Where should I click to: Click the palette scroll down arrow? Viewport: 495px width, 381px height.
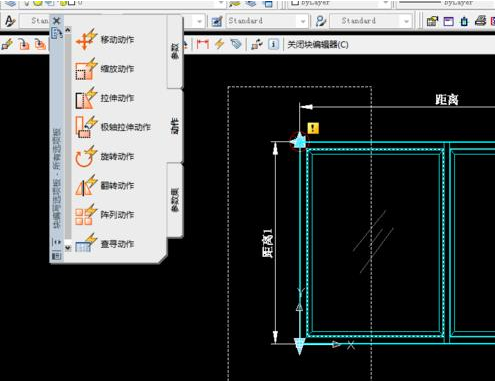tap(68, 248)
